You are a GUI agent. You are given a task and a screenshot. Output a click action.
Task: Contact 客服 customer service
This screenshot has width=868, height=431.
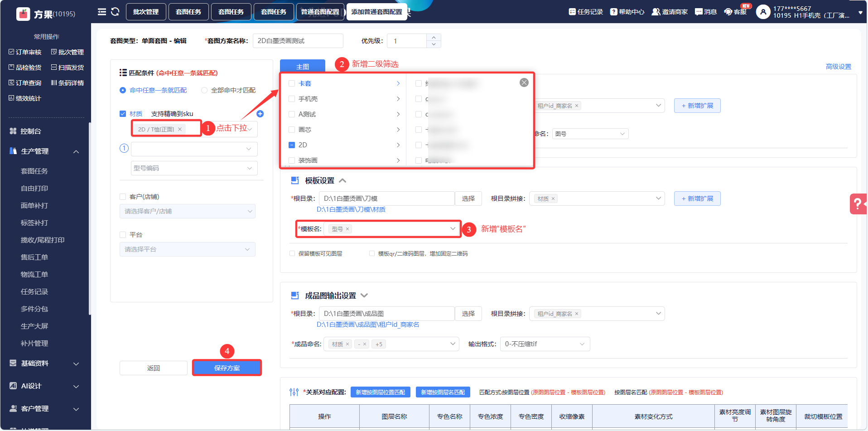coord(735,12)
